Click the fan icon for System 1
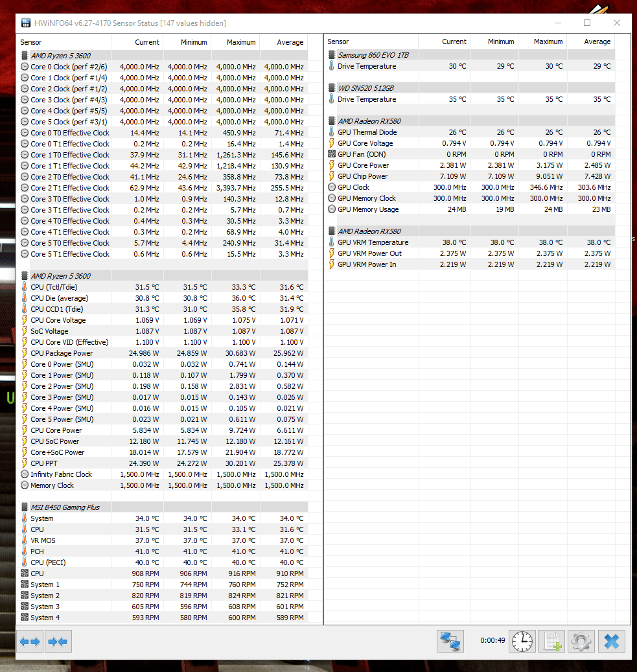Image resolution: width=637 pixels, height=672 pixels. (25, 584)
